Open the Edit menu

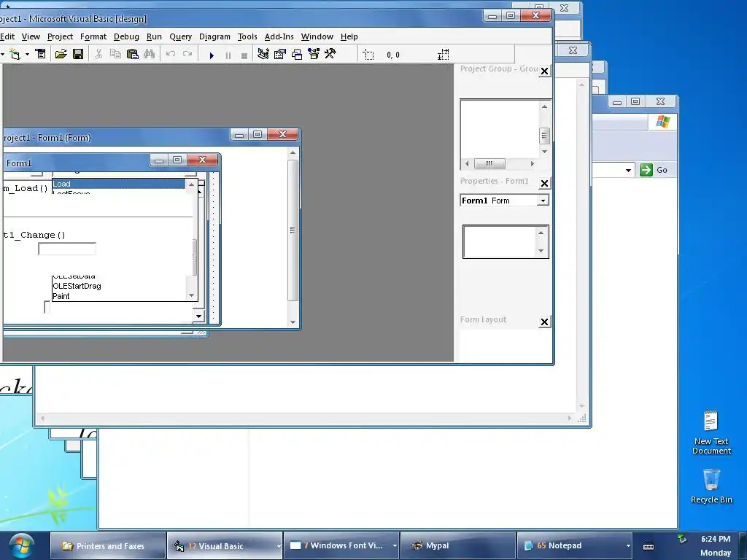(x=7, y=36)
